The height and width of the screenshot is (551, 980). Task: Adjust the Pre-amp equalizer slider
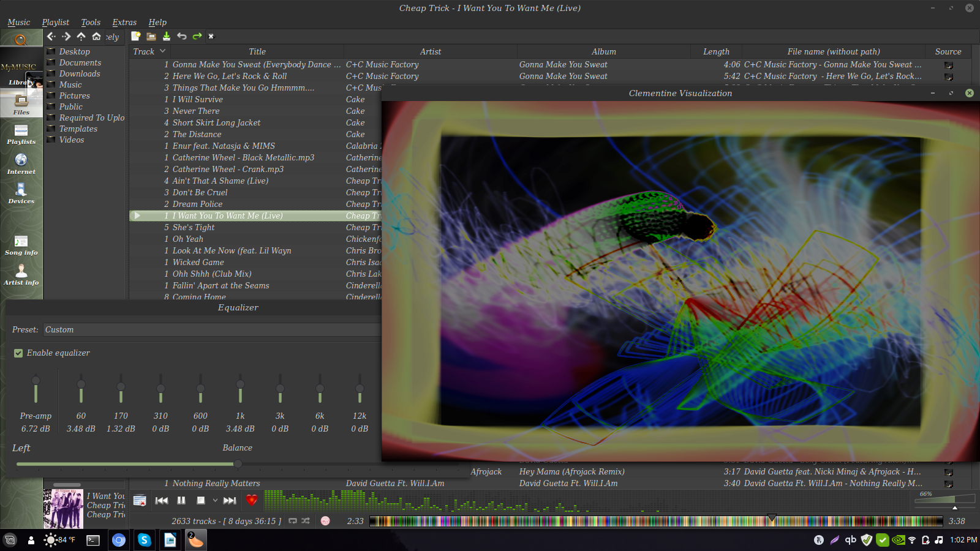point(36,389)
